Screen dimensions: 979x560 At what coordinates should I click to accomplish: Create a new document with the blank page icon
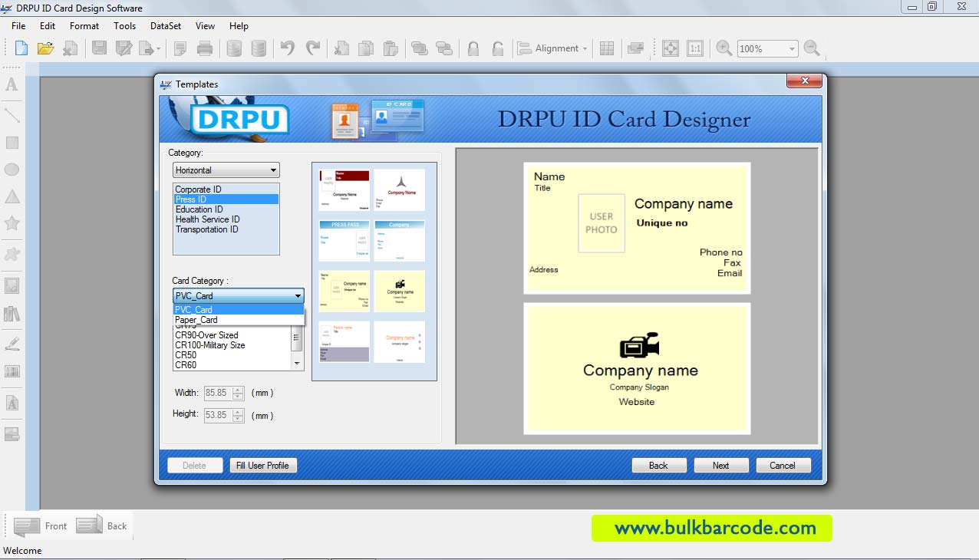[21, 48]
